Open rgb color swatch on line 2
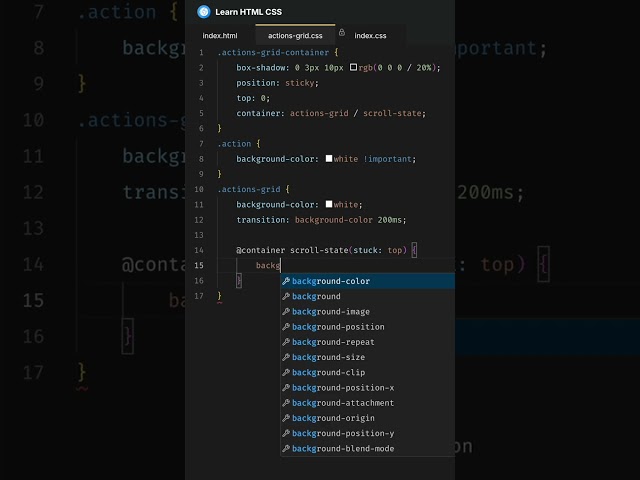 [x=353, y=67]
